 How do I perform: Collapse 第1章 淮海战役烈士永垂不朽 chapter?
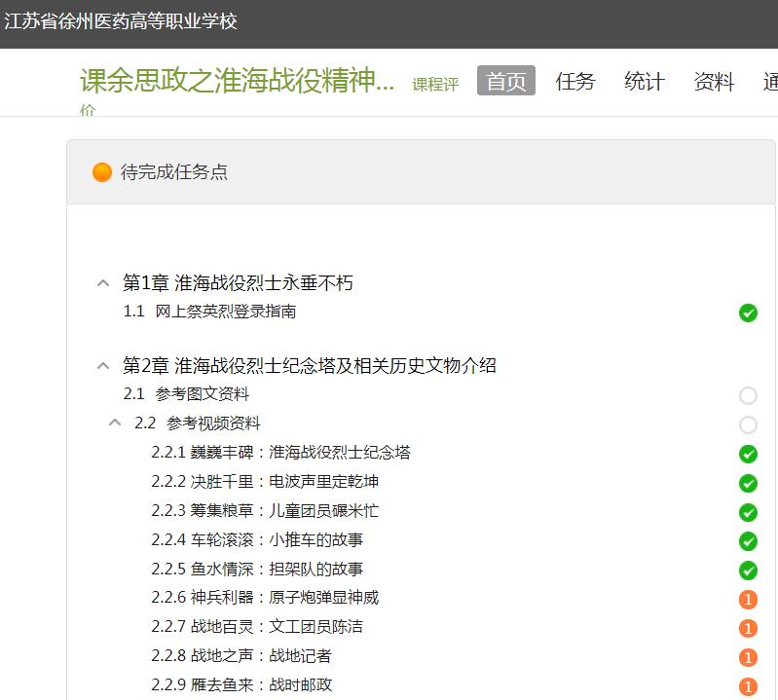coord(103,283)
